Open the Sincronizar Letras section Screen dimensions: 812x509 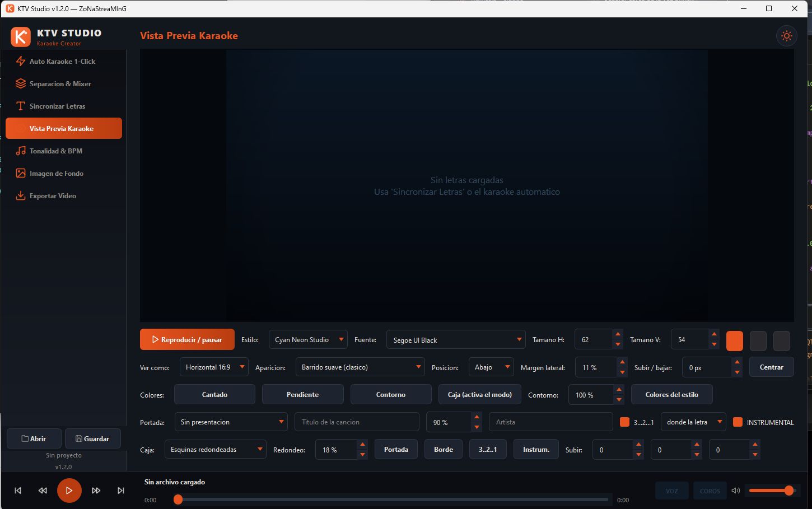click(64, 106)
